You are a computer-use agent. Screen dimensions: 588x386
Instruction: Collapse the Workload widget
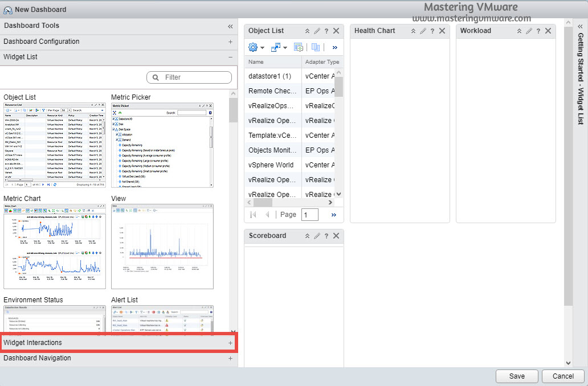[520, 31]
